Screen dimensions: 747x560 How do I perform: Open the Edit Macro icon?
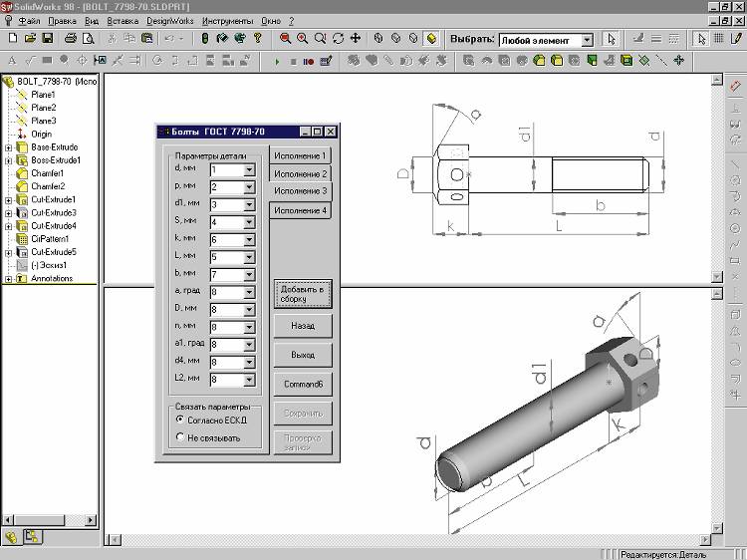tap(327, 61)
